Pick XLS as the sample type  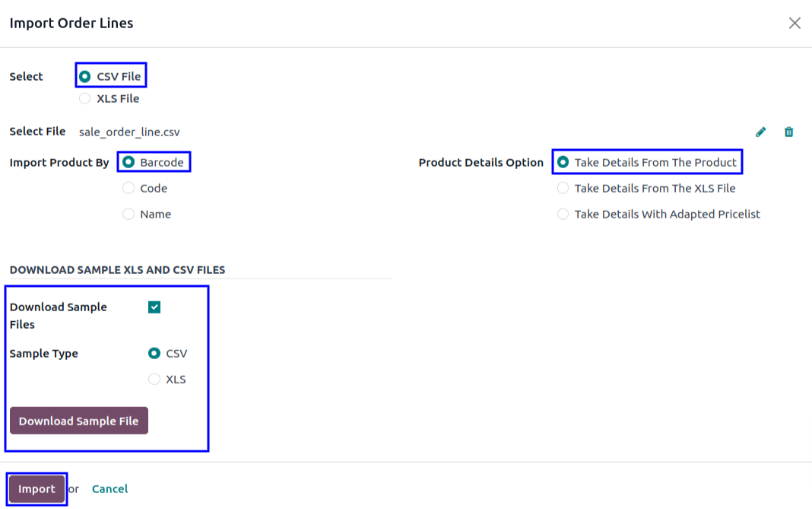point(154,379)
